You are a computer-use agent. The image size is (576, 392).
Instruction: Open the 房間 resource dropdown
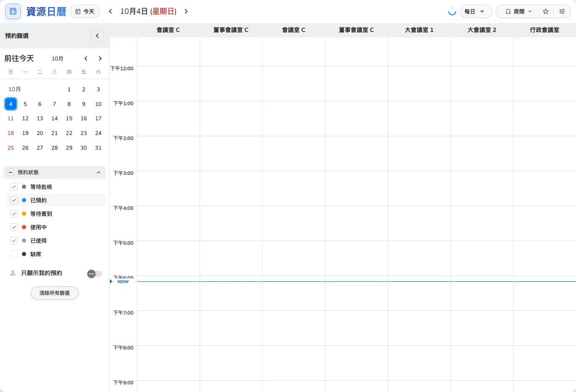click(519, 11)
